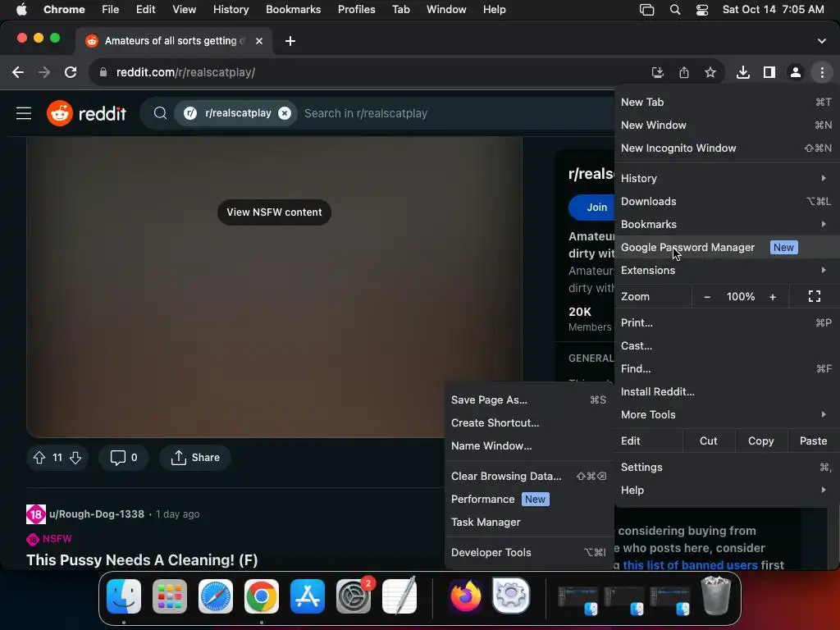Choose Cast... in menu
The image size is (840, 630).
pos(726,346)
